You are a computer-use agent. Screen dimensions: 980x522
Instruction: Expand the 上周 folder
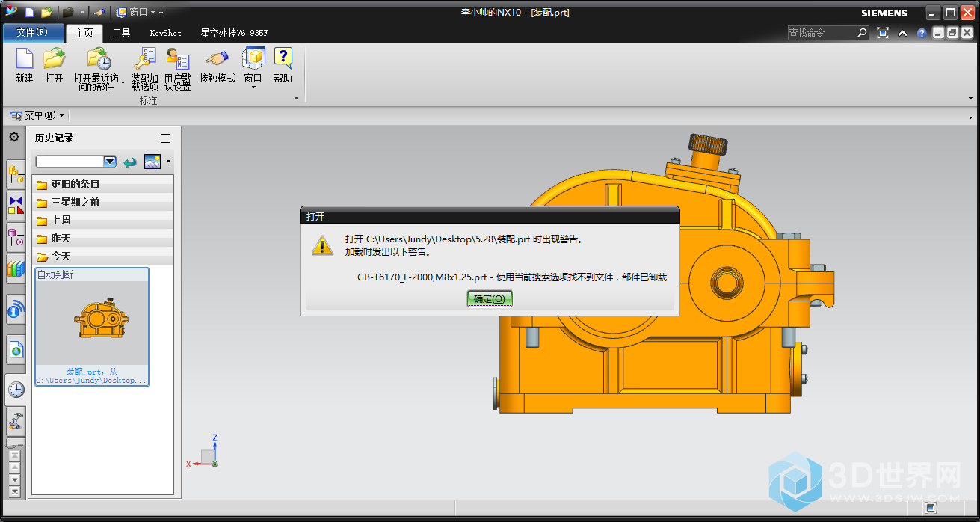point(104,221)
